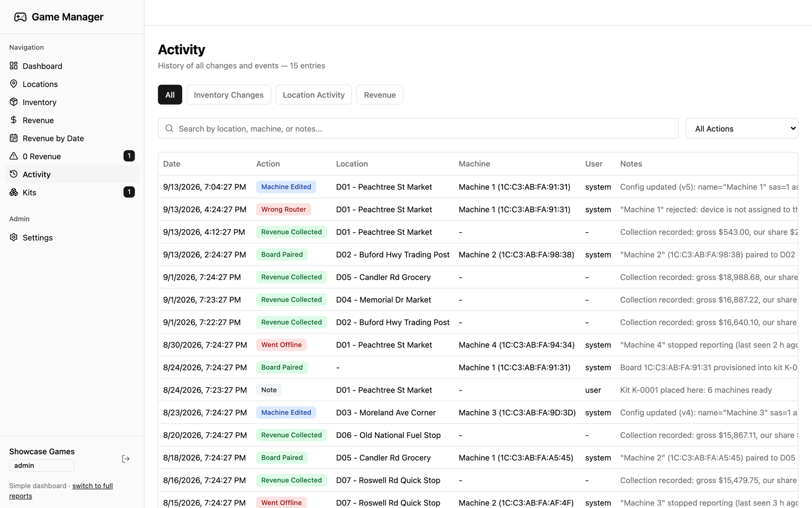Image resolution: width=812 pixels, height=508 pixels.
Task: Open Kits via its cubes icon
Action: [14, 192]
